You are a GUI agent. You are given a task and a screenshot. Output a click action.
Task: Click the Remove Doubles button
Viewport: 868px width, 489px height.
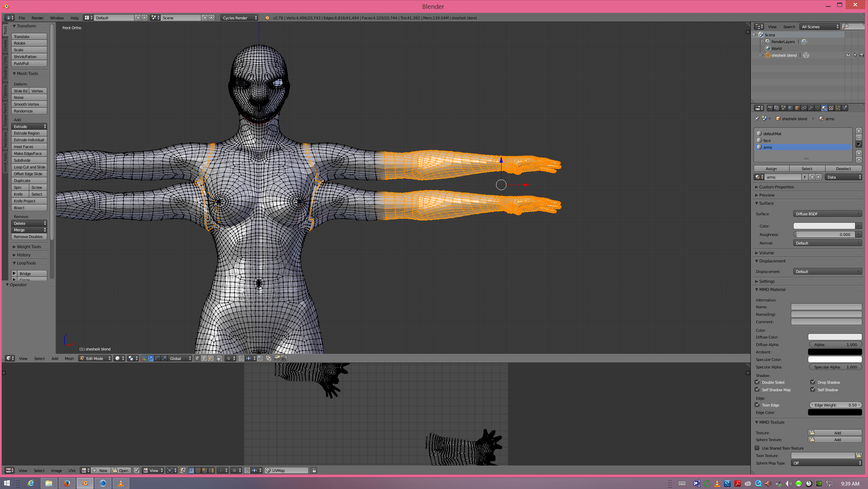tap(29, 237)
